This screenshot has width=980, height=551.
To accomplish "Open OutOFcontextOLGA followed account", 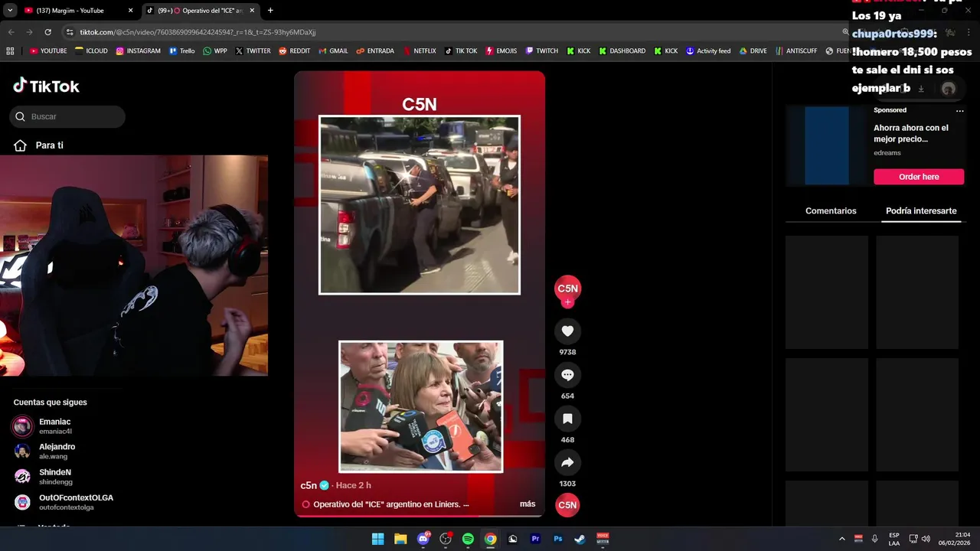I will click(65, 502).
